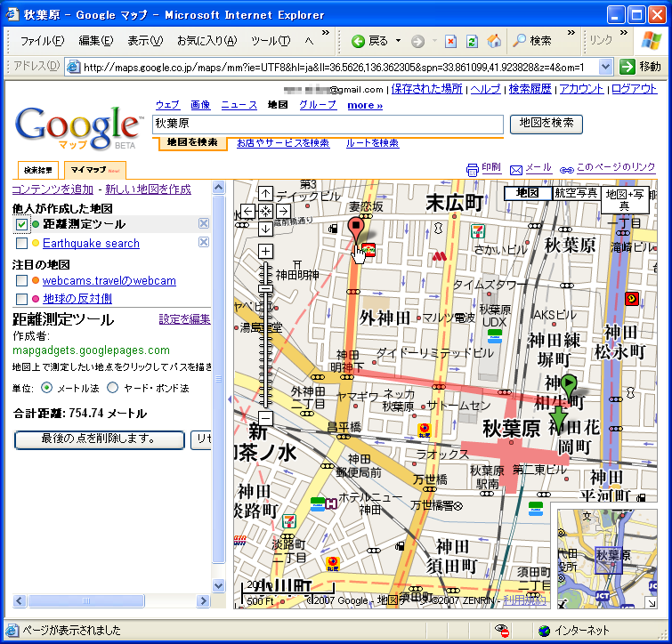This screenshot has height=644, width=672.
Task: Uncheck the 距離測定ツール checkbox
Action: point(21,224)
